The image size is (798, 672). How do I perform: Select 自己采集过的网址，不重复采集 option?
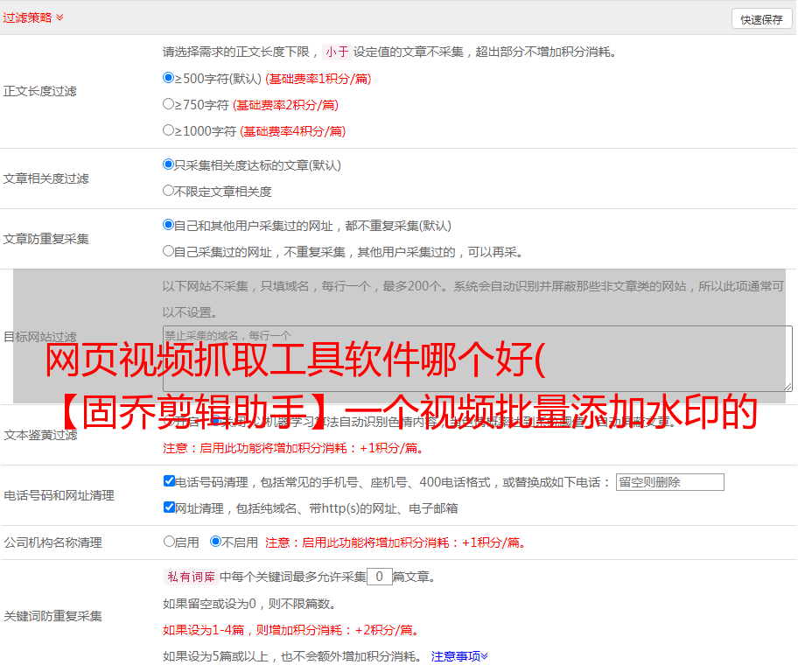pyautogui.click(x=169, y=251)
